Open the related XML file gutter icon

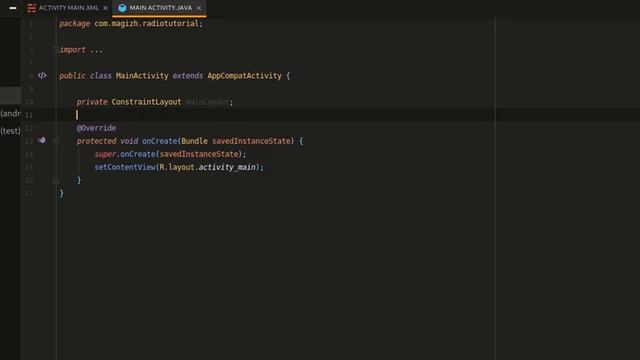click(42, 76)
